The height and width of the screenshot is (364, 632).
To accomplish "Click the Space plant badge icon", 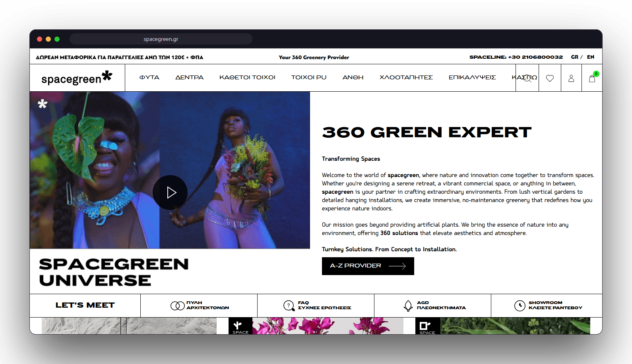I will 240,326.
